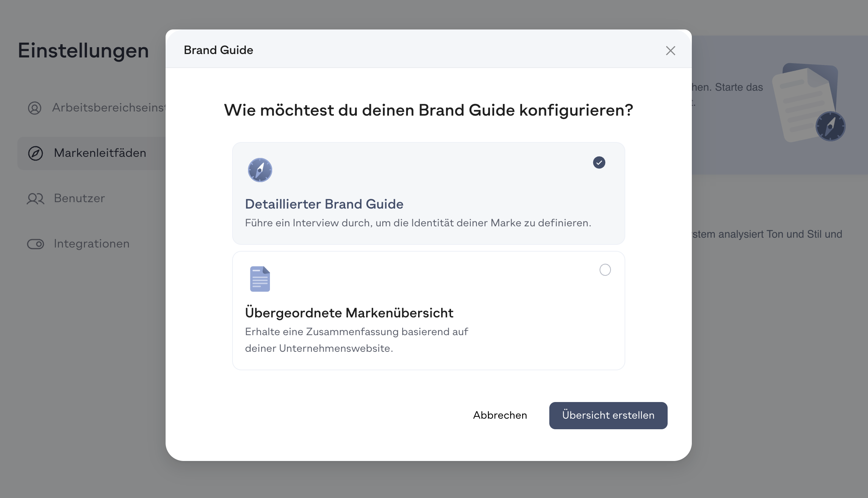Click the document icon in Markenübersicht card
Image resolution: width=868 pixels, height=498 pixels.
point(260,279)
